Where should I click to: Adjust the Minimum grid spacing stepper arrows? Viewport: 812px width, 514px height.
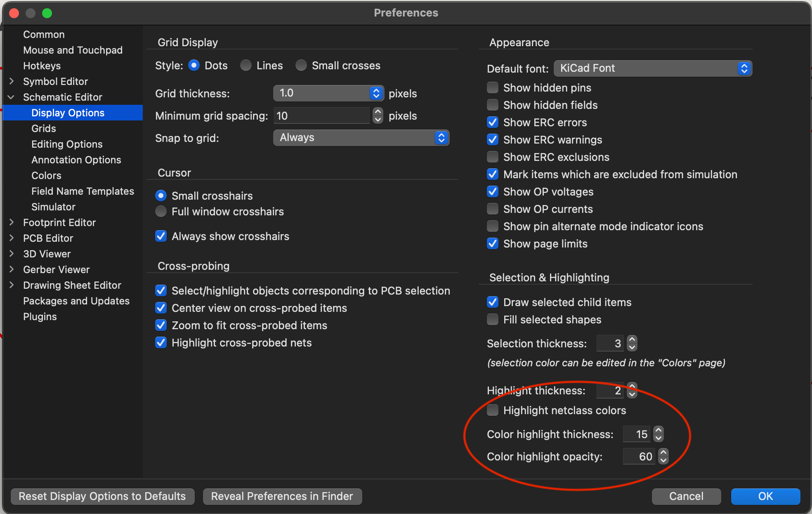pyautogui.click(x=378, y=116)
